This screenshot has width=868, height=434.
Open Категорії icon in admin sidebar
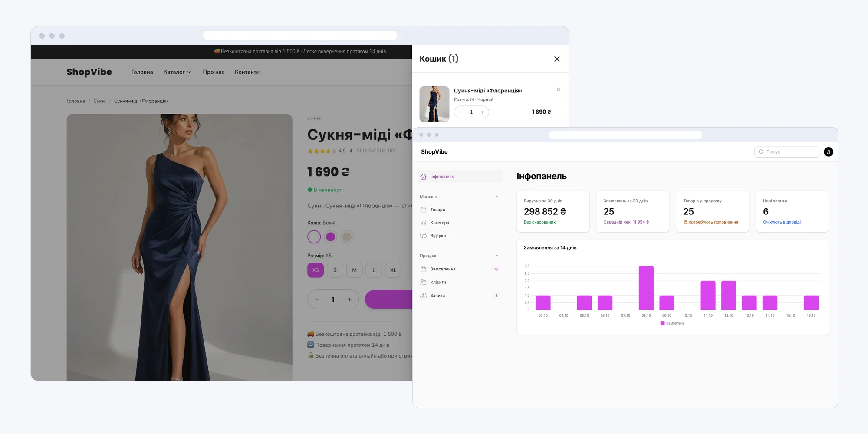tap(424, 223)
